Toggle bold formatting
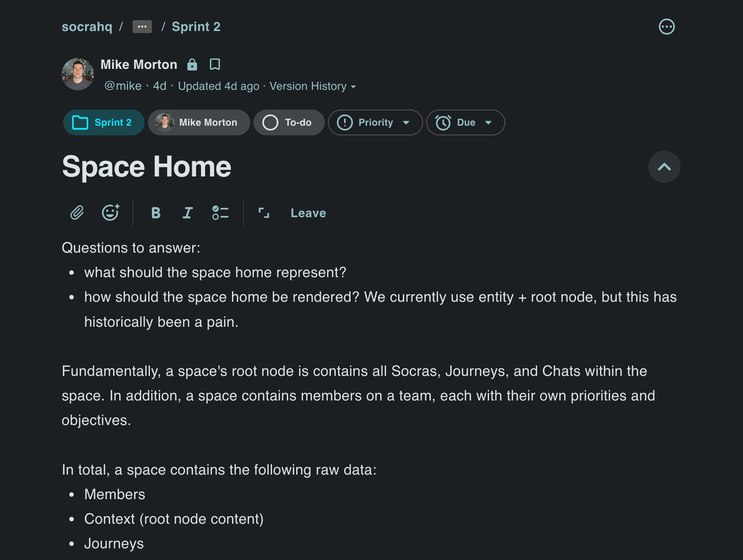This screenshot has height=560, width=743. 156,213
